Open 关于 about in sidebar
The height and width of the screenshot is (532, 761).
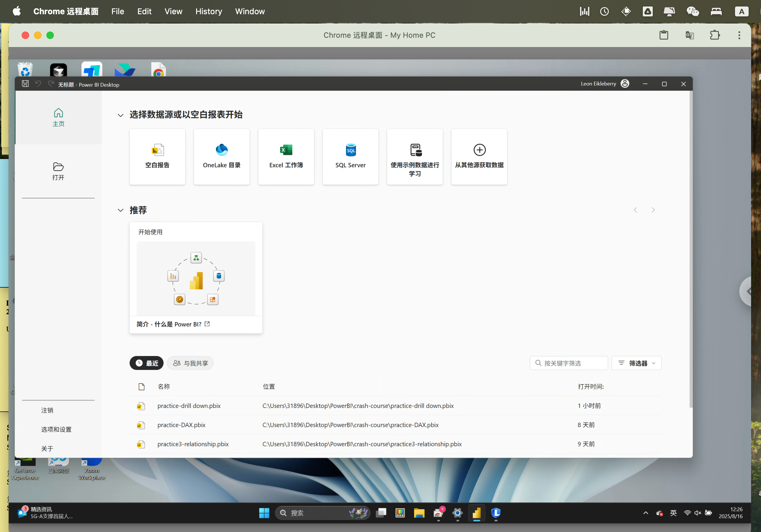click(47, 449)
